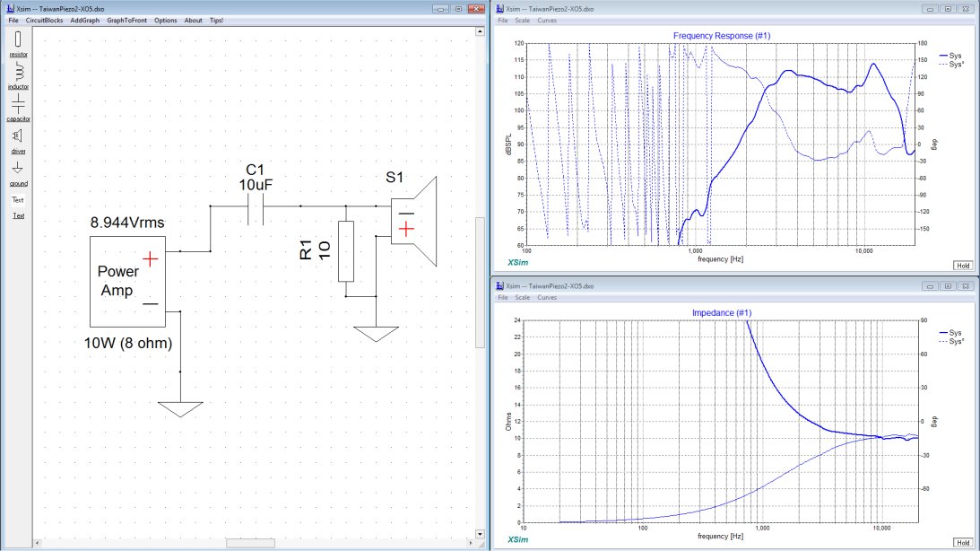Click the Xsim app icon in main title bar

point(10,9)
